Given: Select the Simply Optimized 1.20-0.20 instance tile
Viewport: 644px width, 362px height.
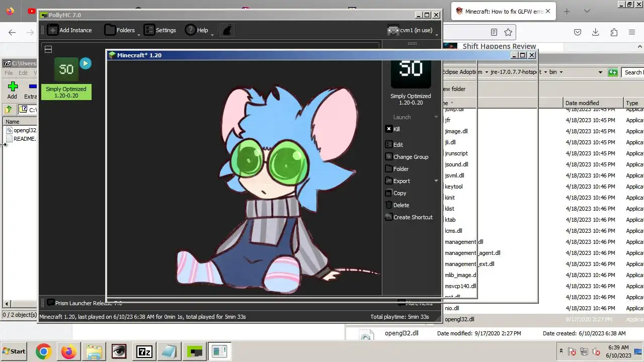Looking at the screenshot, I should pos(66,79).
